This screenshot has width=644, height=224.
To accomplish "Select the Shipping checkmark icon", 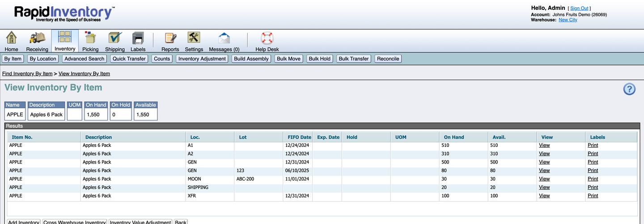I will coord(115,39).
